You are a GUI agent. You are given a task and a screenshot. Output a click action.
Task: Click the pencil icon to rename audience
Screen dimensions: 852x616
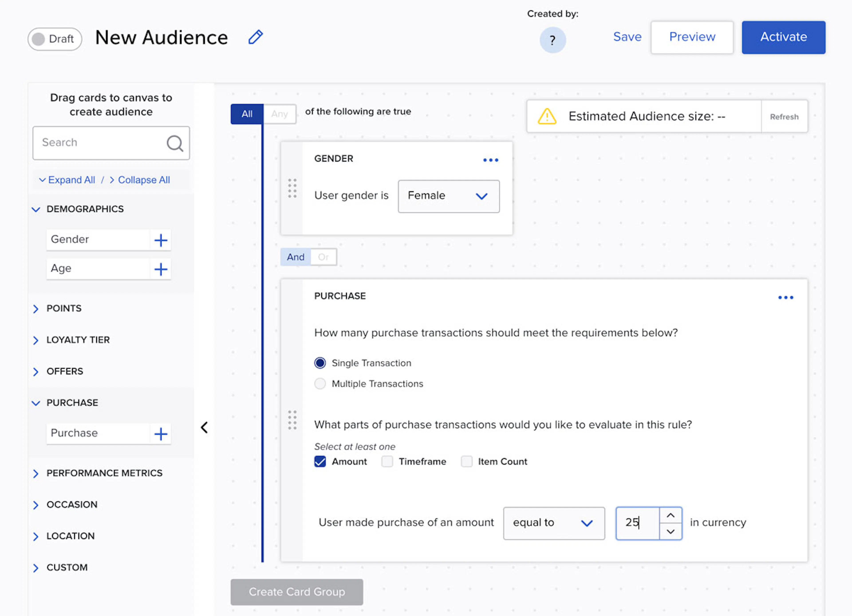255,37
